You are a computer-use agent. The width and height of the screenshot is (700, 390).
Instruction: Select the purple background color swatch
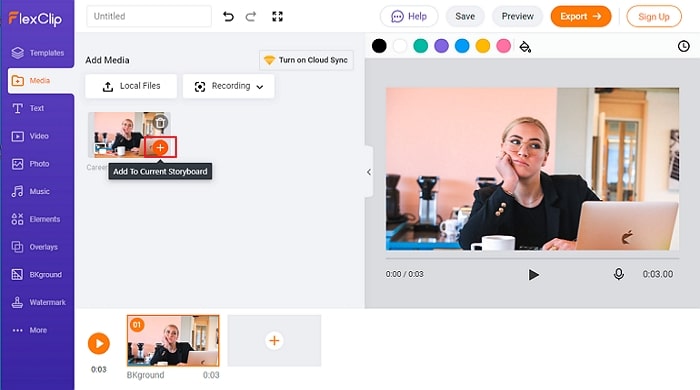click(x=441, y=46)
